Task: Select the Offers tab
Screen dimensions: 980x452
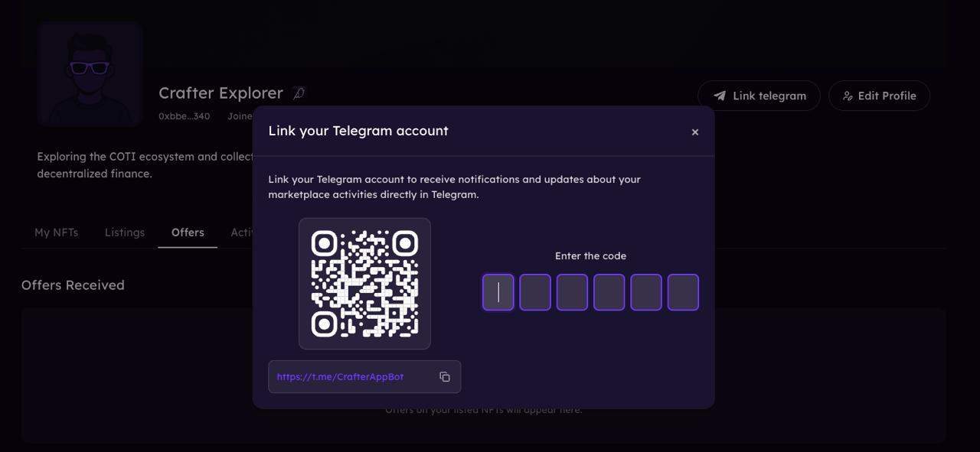Action: point(188,233)
